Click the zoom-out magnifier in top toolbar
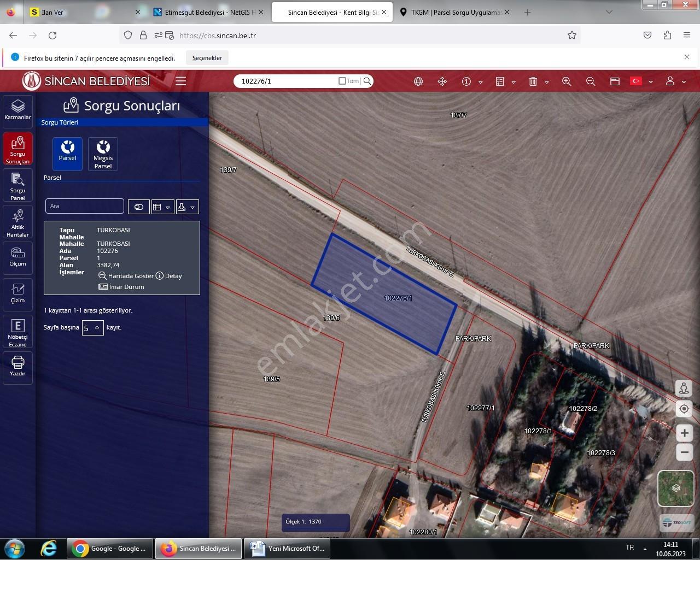The height and width of the screenshot is (612, 700). (591, 81)
